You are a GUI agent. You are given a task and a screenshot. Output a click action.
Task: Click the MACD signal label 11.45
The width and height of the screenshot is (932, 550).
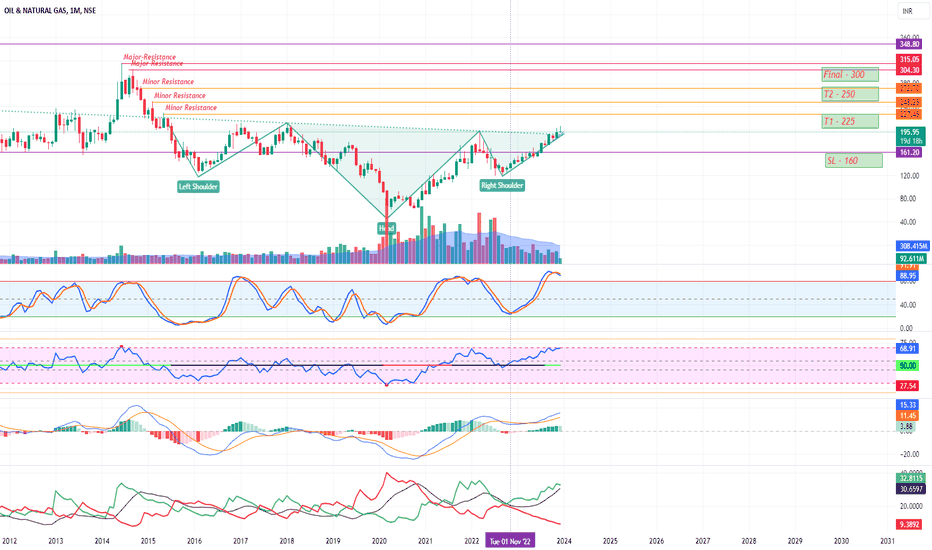(908, 416)
